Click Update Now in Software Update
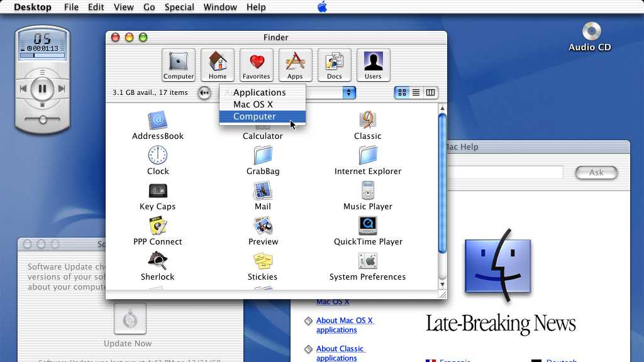 (130, 319)
